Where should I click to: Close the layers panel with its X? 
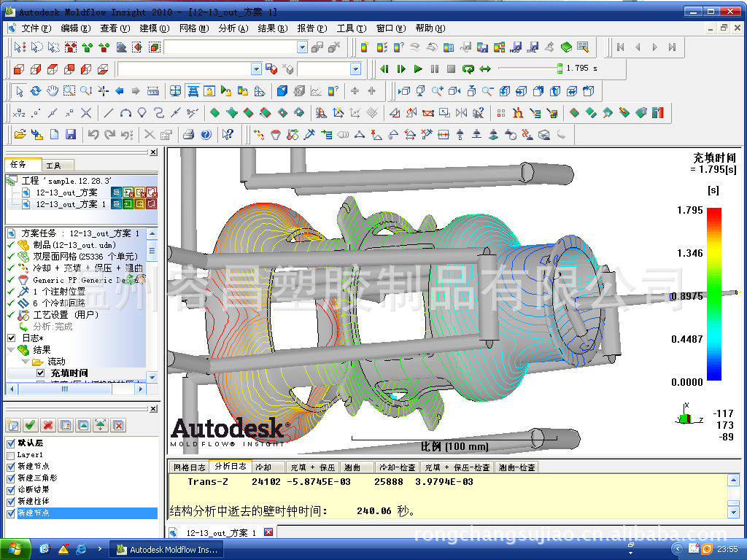(153, 409)
